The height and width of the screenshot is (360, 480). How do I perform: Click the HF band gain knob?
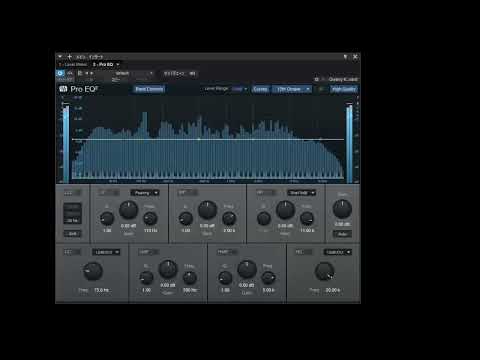coord(285,210)
